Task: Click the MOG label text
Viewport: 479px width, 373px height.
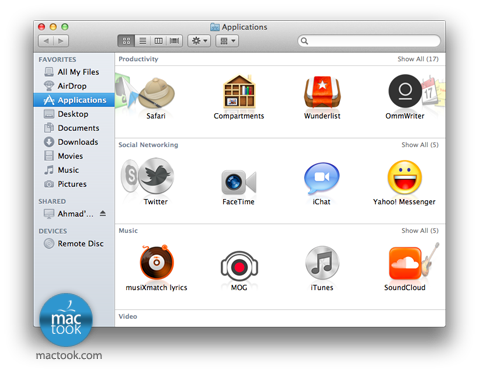Action: (x=239, y=287)
